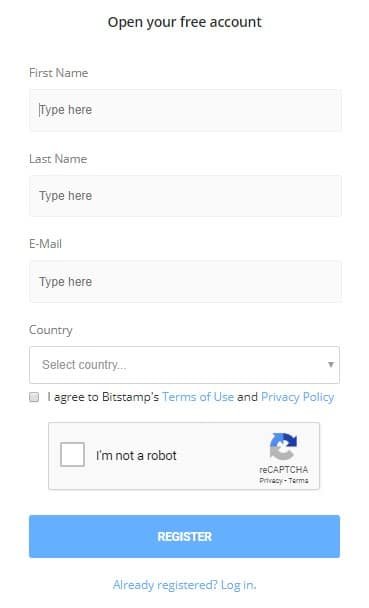Tick the "I'm not a robot" checkbox
Viewport: 369px width, 608px height.
[x=72, y=454]
